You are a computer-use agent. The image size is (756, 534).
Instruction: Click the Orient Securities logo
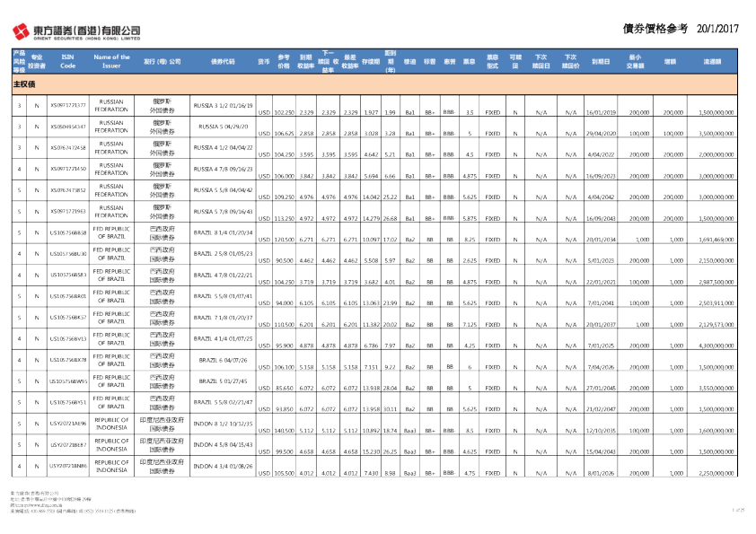pyautogui.click(x=76, y=32)
